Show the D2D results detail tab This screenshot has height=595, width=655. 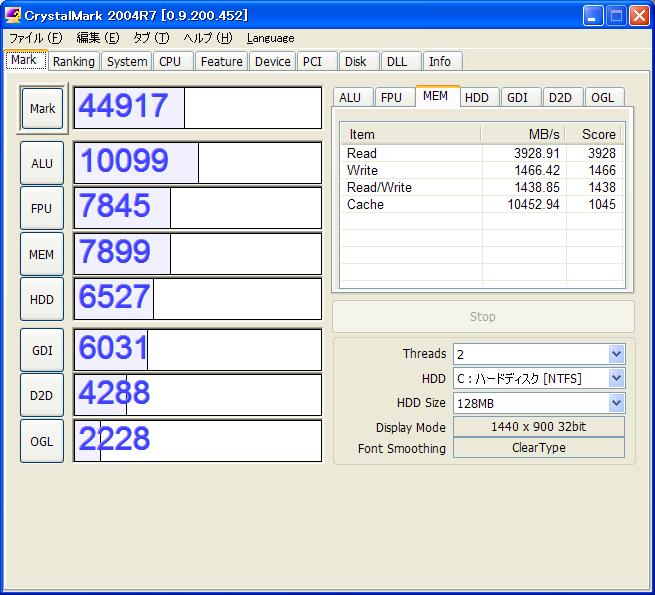point(563,97)
